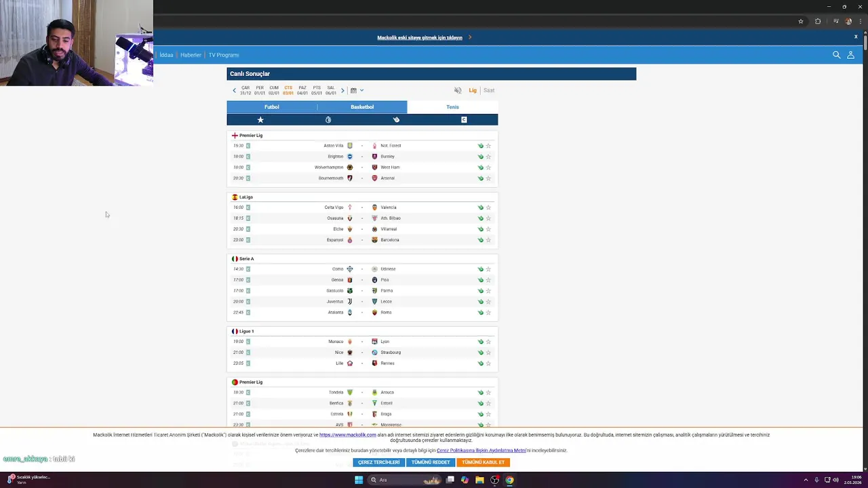
Task: Click the Barcelona team crest
Action: (x=374, y=240)
